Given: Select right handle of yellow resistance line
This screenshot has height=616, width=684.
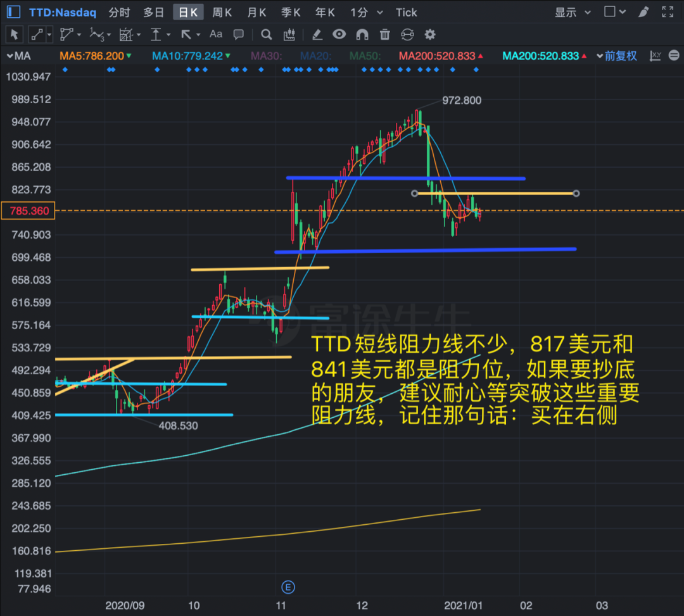Looking at the screenshot, I should point(576,193).
